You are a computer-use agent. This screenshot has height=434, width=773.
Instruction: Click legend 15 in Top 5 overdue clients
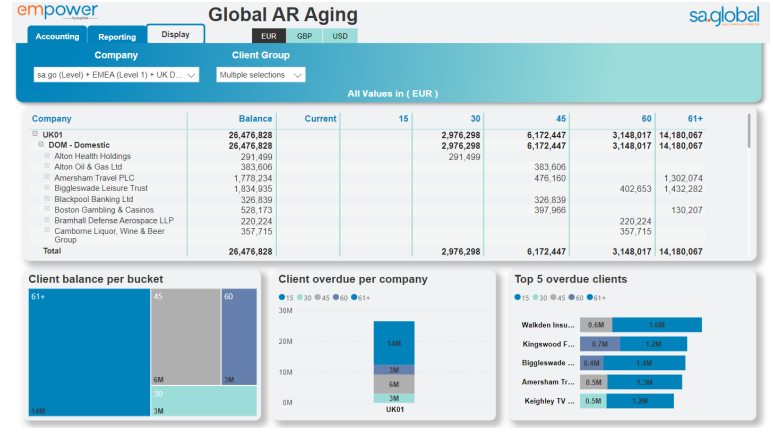(522, 297)
